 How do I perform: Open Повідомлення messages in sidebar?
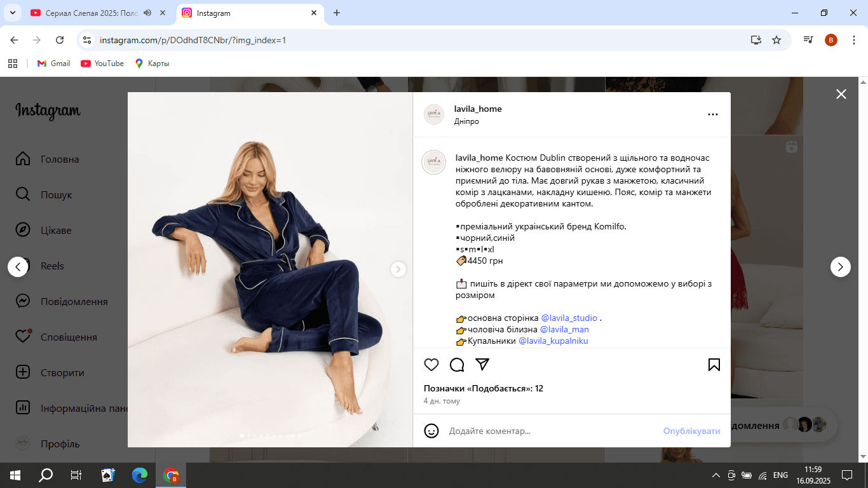[x=62, y=301]
